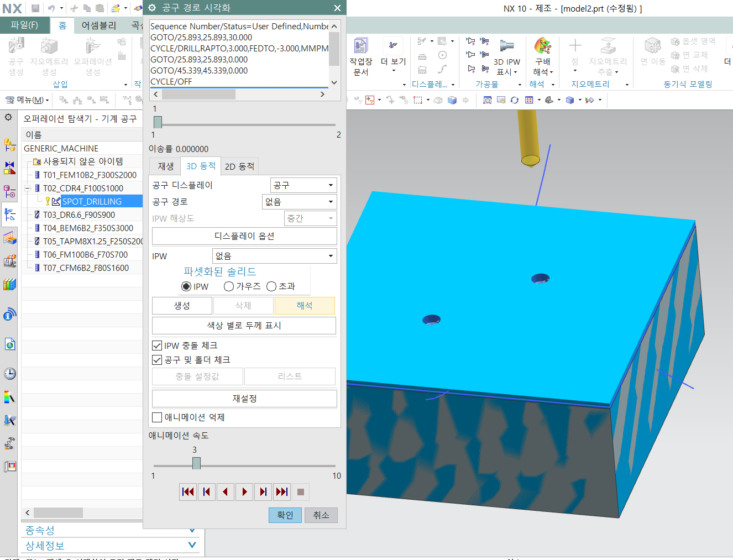
Task: Click the Rotate view toolbar icon
Action: (x=514, y=100)
